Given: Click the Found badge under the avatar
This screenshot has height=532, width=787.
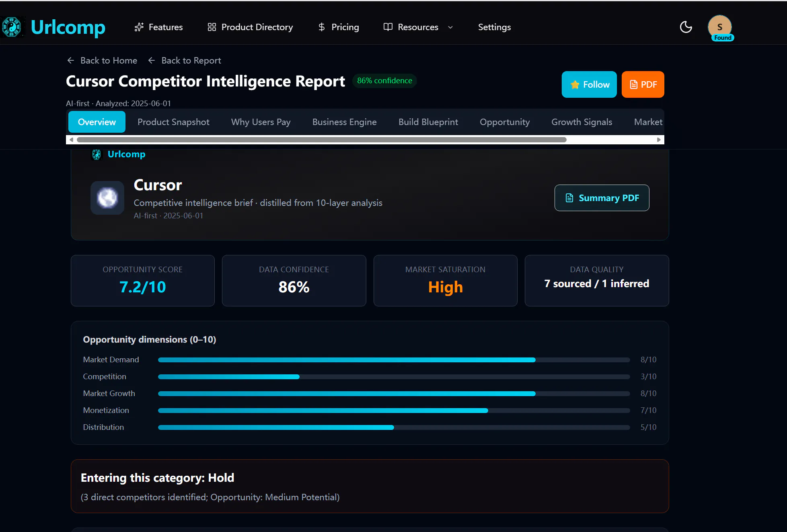Looking at the screenshot, I should [x=723, y=38].
